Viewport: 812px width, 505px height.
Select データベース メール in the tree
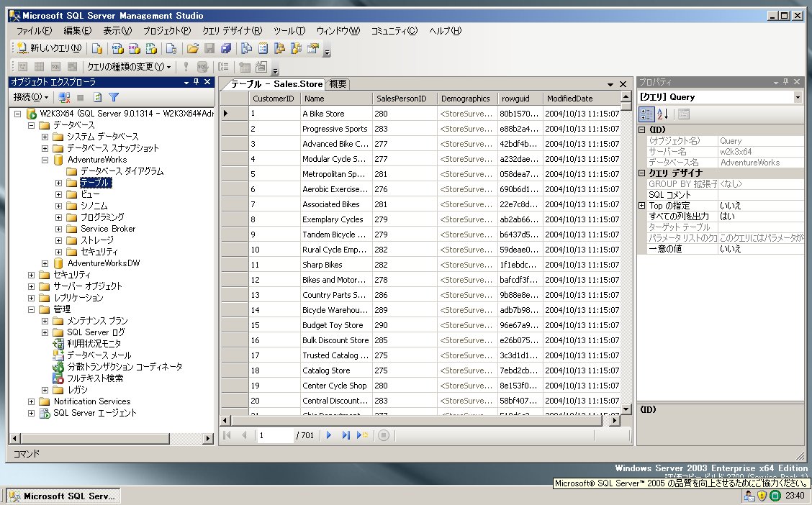tap(99, 355)
